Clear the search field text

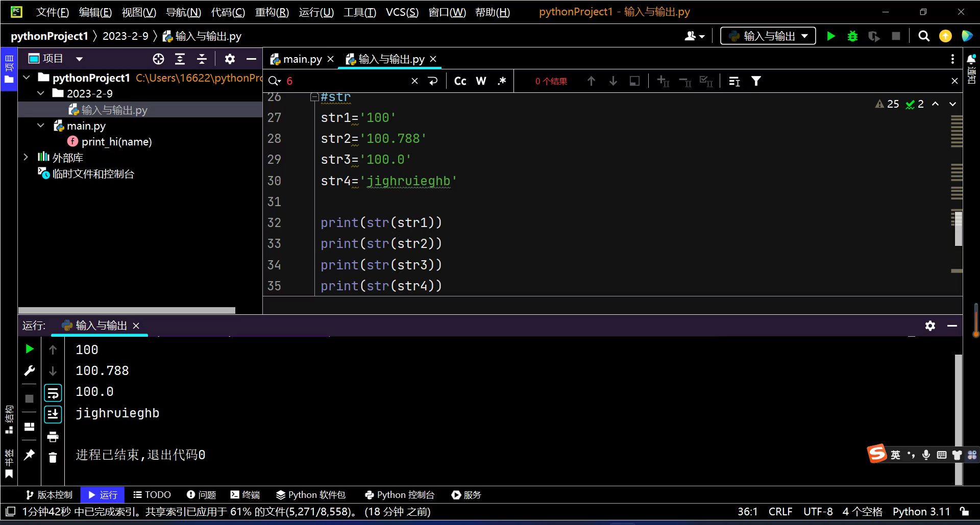pyautogui.click(x=414, y=81)
